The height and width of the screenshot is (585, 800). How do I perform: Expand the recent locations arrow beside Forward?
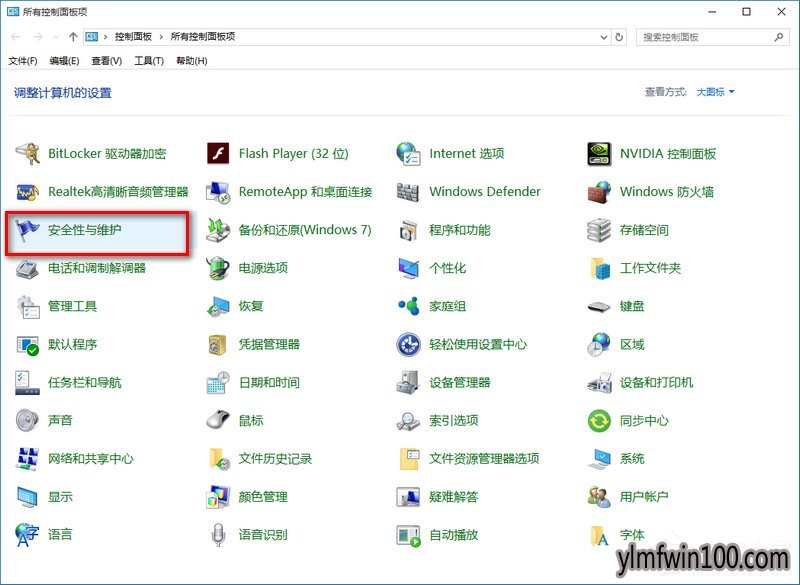click(x=56, y=37)
